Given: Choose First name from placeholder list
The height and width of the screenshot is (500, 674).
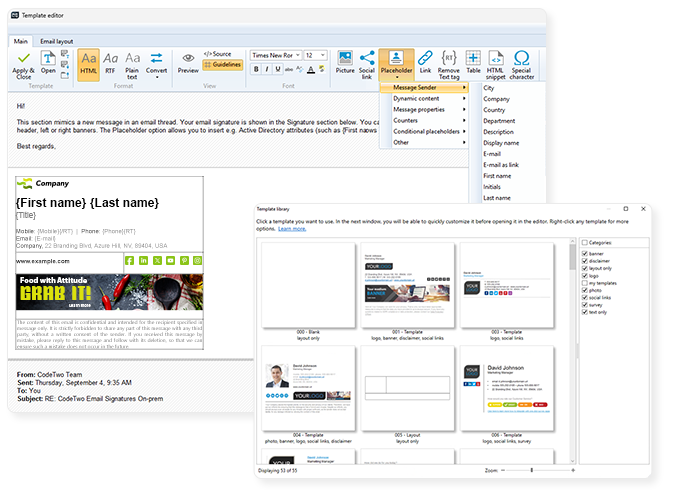Looking at the screenshot, I should coord(497,175).
